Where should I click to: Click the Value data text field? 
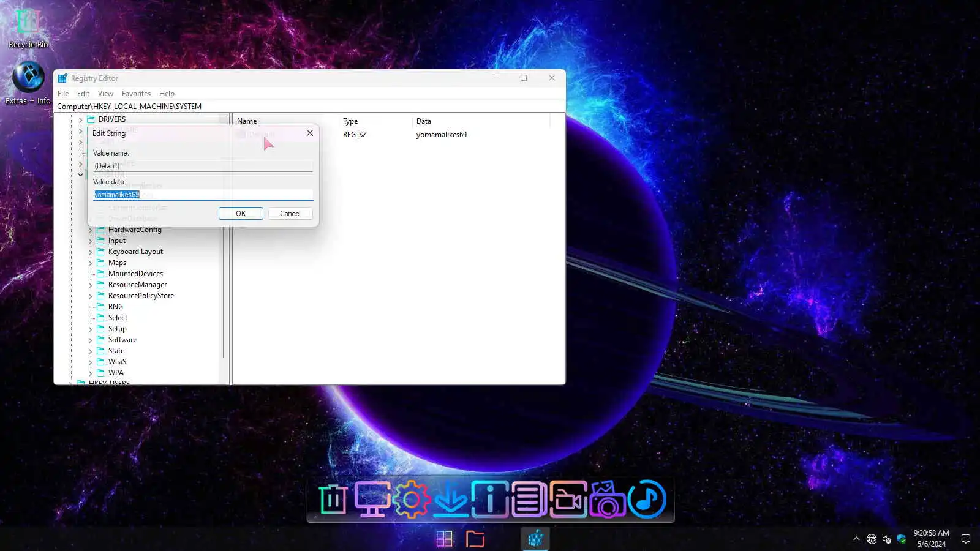tap(203, 195)
